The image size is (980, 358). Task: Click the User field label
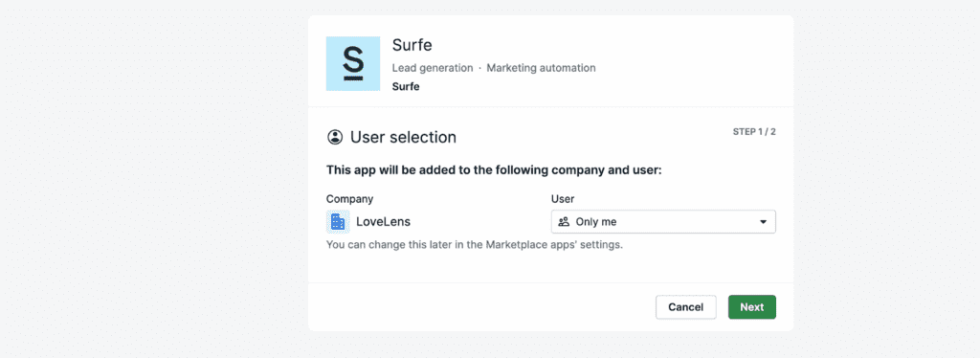[563, 199]
